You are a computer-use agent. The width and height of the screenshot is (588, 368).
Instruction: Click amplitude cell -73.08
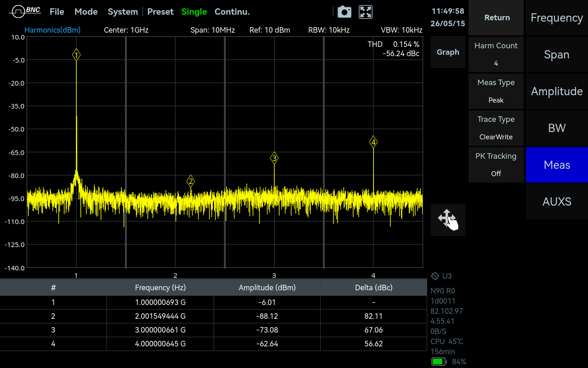[x=267, y=330]
